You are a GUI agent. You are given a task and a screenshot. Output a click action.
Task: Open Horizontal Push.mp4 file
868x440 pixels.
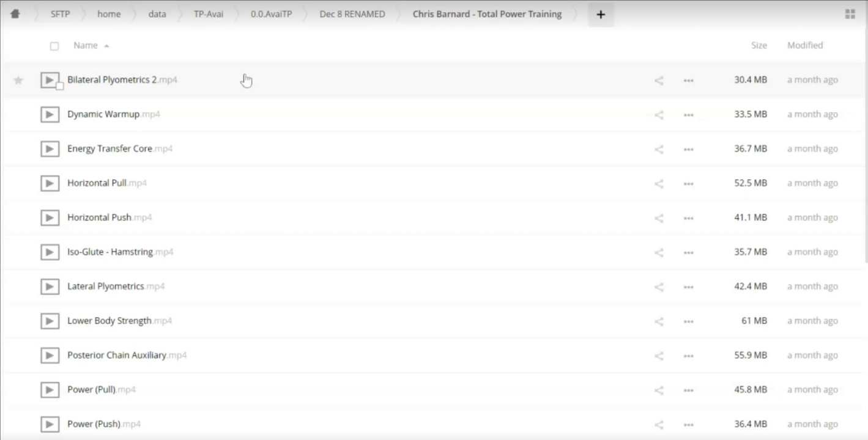tap(109, 218)
